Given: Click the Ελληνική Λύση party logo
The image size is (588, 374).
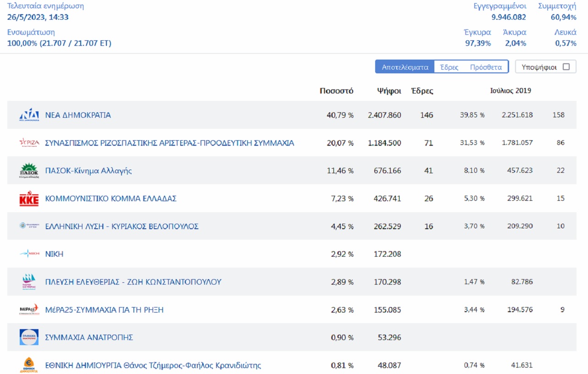Looking at the screenshot, I should [29, 226].
